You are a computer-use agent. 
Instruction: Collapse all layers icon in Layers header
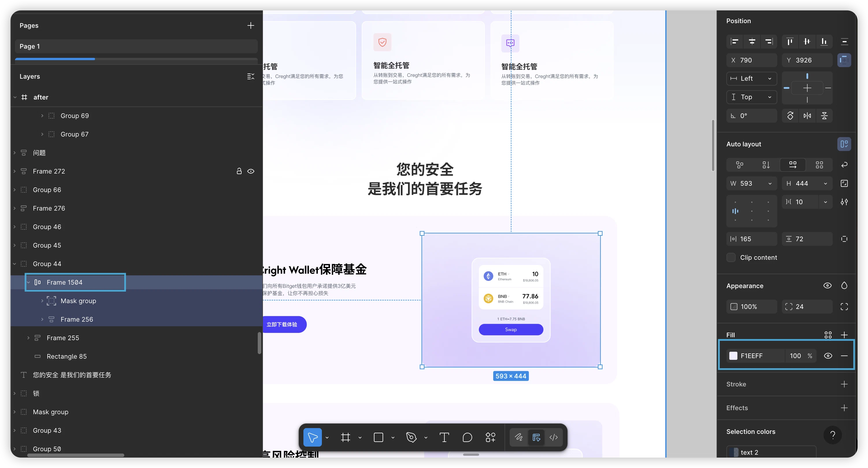point(250,77)
